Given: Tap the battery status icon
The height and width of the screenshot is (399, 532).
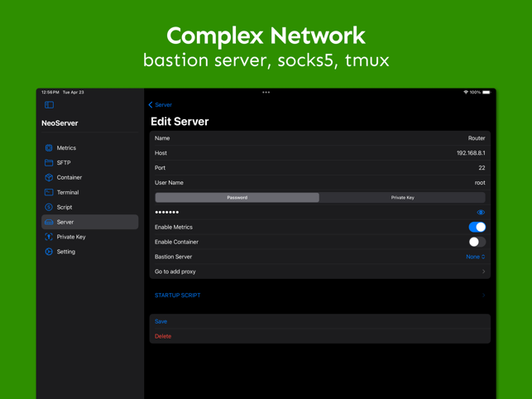Looking at the screenshot, I should [486, 93].
